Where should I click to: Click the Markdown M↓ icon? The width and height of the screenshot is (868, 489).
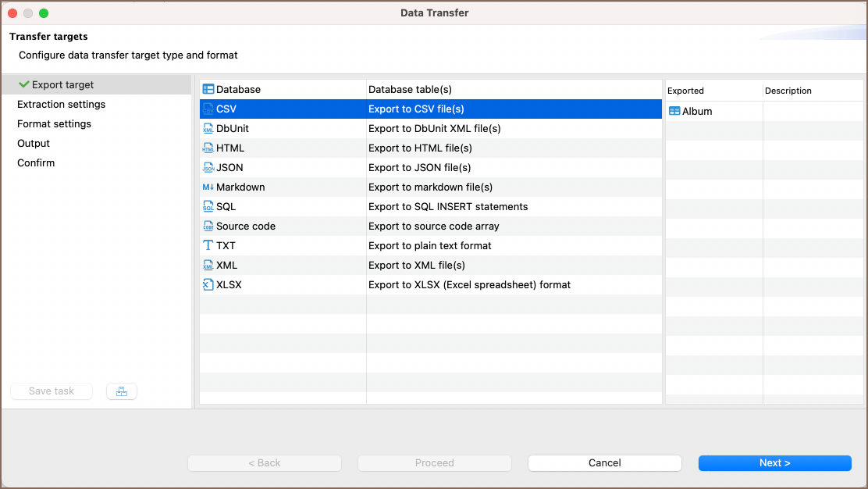(208, 187)
